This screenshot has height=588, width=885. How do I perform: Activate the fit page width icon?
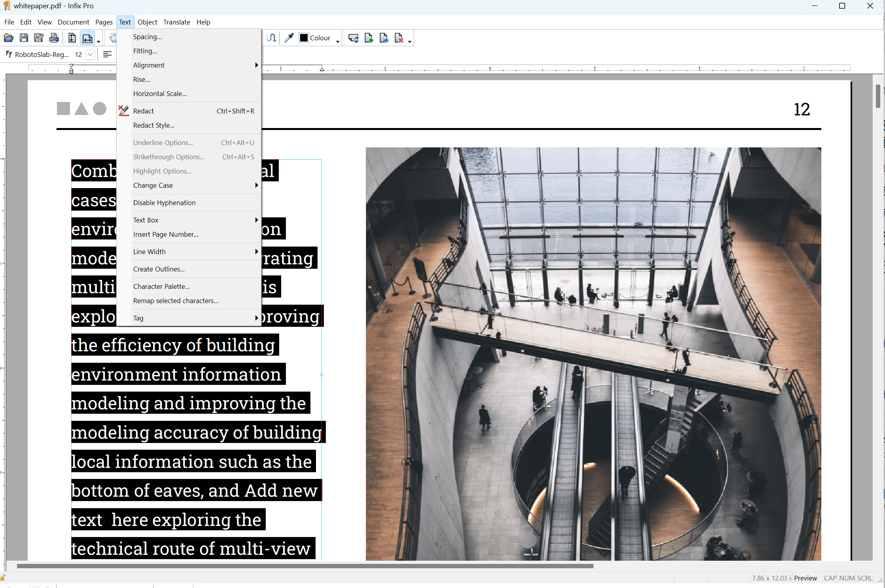pos(87,38)
